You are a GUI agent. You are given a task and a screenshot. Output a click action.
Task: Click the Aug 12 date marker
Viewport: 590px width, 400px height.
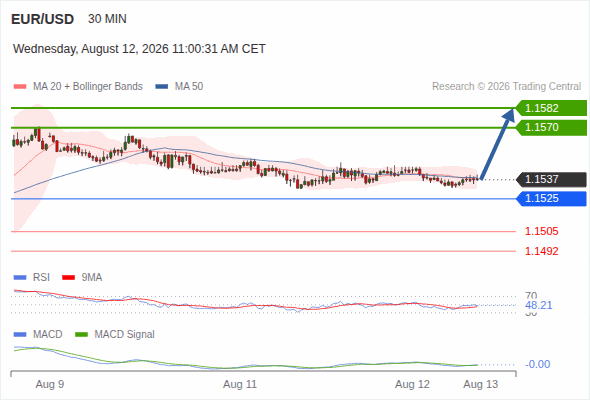[412, 384]
